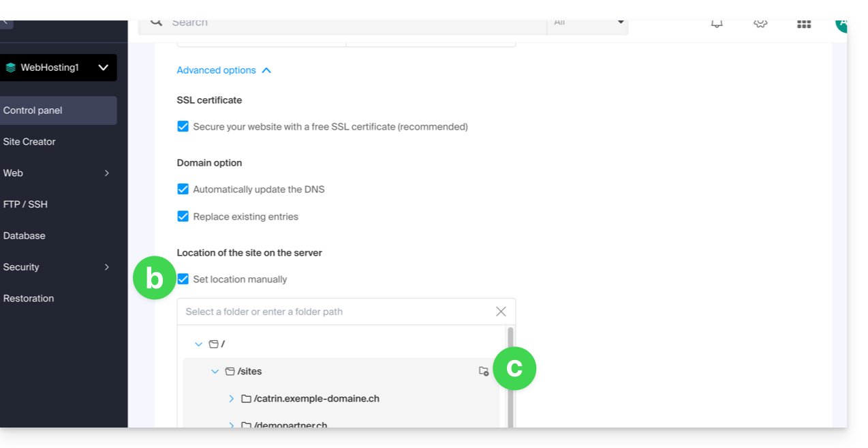This screenshot has width=868, height=448.
Task: Click the WebHosting1 stack icon
Action: click(x=10, y=68)
